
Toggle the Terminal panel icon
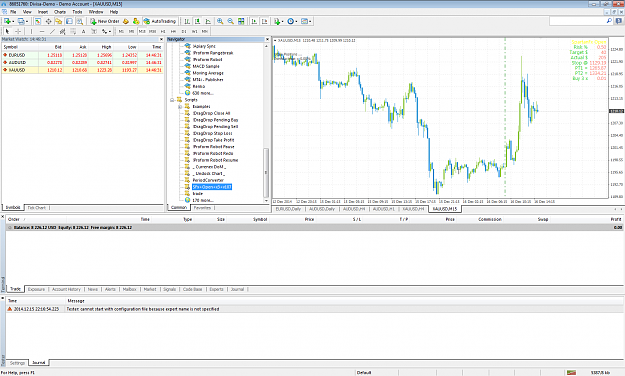point(69,21)
